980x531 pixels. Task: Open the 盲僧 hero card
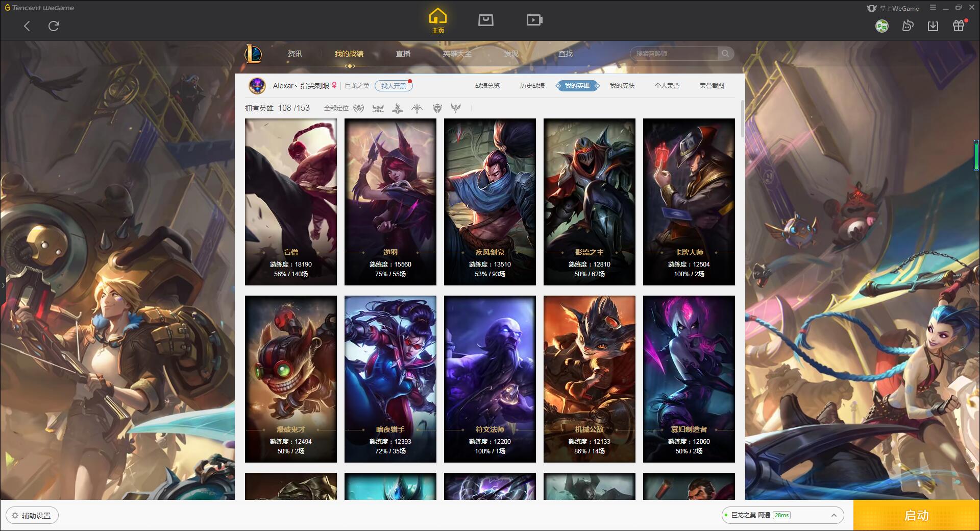tap(291, 202)
